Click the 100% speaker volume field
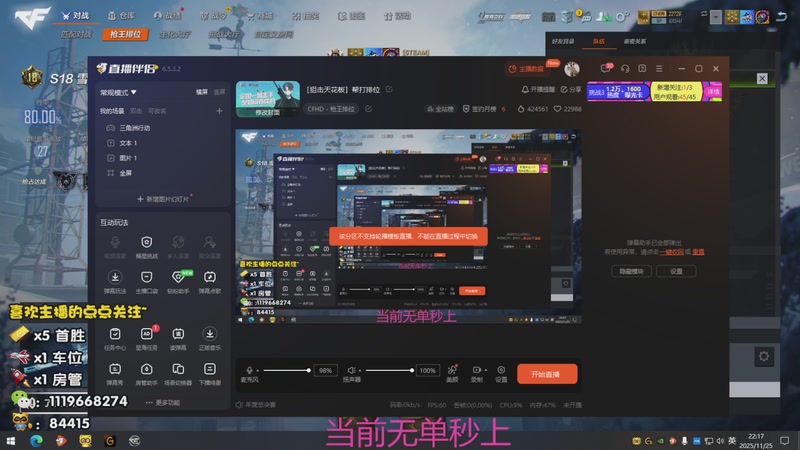This screenshot has height=450, width=800. click(x=428, y=370)
